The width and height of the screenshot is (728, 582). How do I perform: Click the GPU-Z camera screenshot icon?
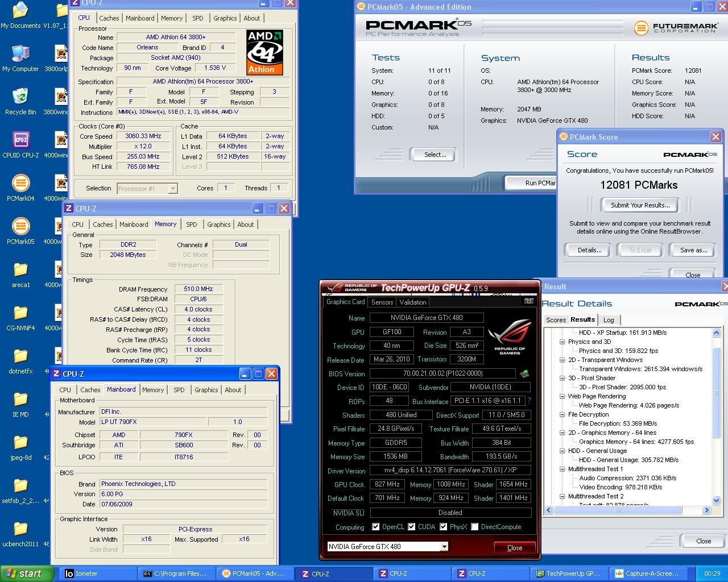(529, 301)
